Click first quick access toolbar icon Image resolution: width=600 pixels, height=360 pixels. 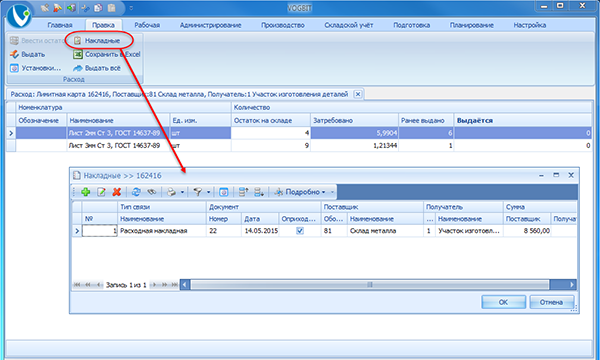tap(45, 8)
